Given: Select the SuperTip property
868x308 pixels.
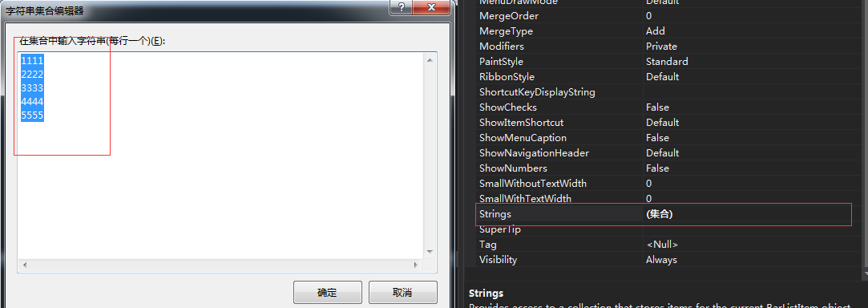Looking at the screenshot, I should [x=500, y=229].
